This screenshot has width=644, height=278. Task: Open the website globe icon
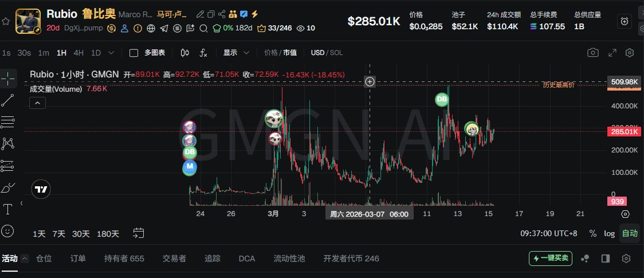[x=151, y=28]
